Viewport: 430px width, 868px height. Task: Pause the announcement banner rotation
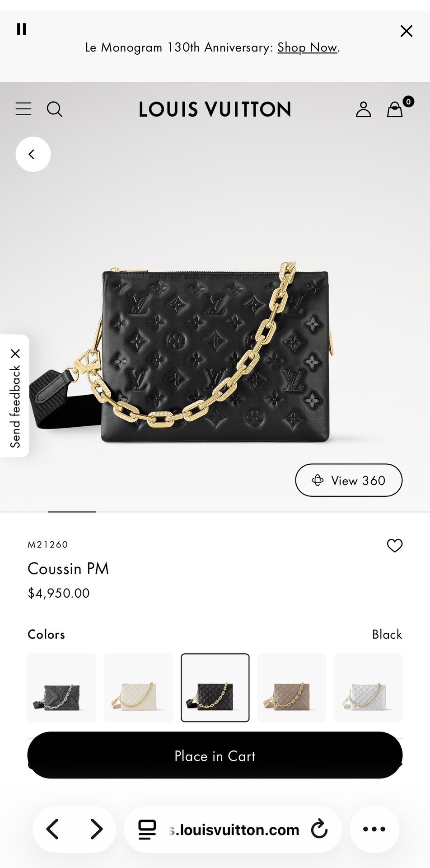point(21,29)
